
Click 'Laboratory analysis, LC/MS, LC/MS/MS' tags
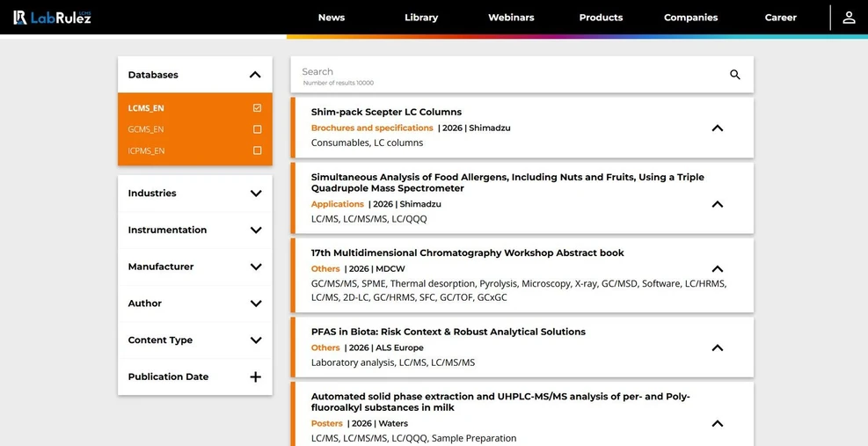click(393, 363)
